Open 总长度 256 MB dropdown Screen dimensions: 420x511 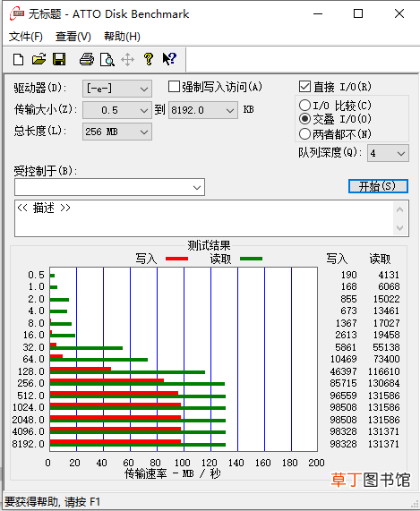pos(117,132)
